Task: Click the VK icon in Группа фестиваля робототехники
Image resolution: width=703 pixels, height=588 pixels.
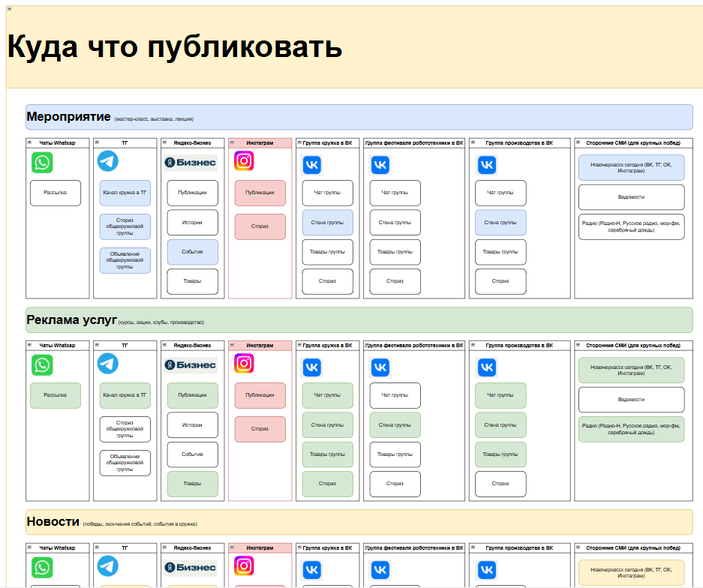Action: [x=380, y=163]
